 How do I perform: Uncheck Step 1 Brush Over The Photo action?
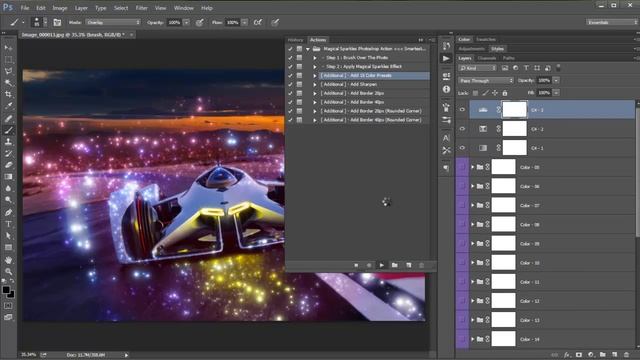click(290, 58)
